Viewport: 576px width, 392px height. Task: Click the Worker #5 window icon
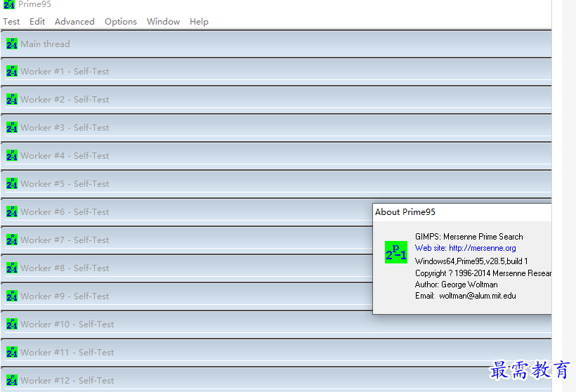(x=12, y=183)
